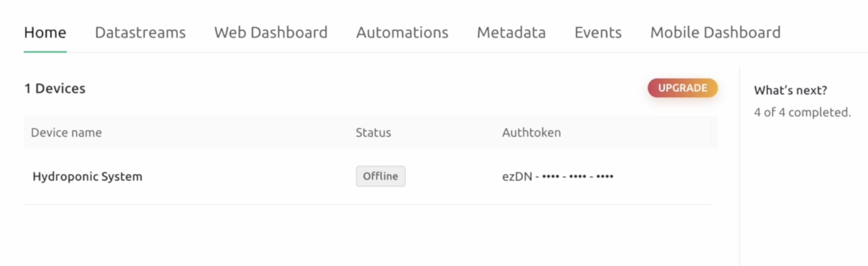
Task: Click the middle masked authtoken dot group
Action: pos(578,176)
